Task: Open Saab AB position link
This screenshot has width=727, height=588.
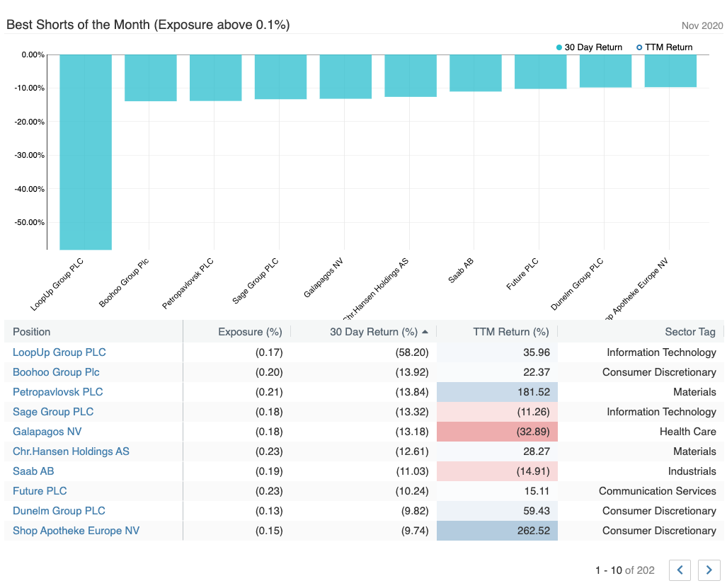Action: [33, 471]
